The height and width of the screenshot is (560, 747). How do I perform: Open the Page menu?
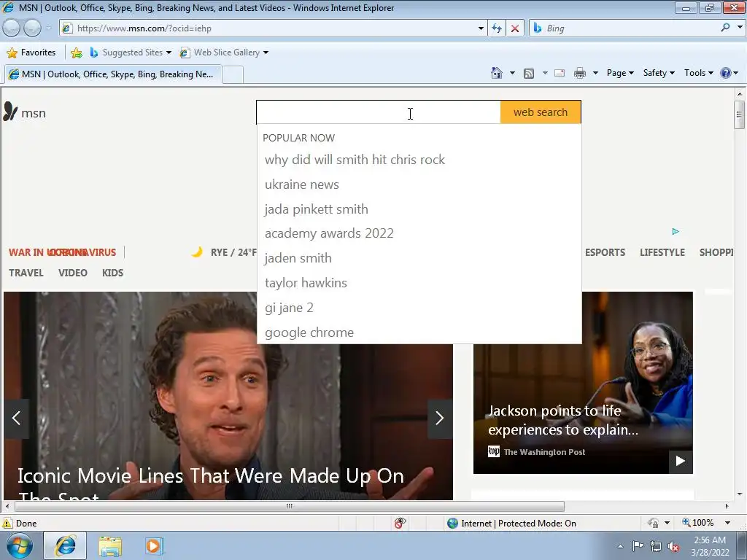[x=620, y=73]
